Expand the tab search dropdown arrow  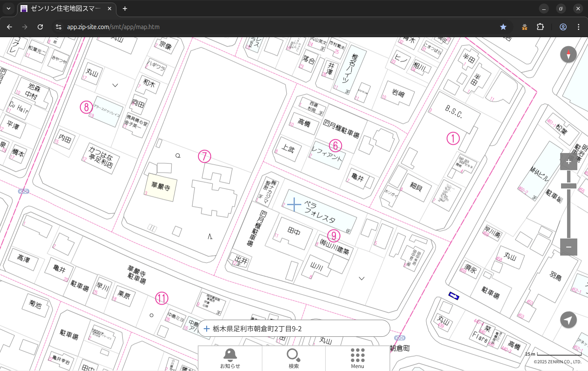(9, 9)
